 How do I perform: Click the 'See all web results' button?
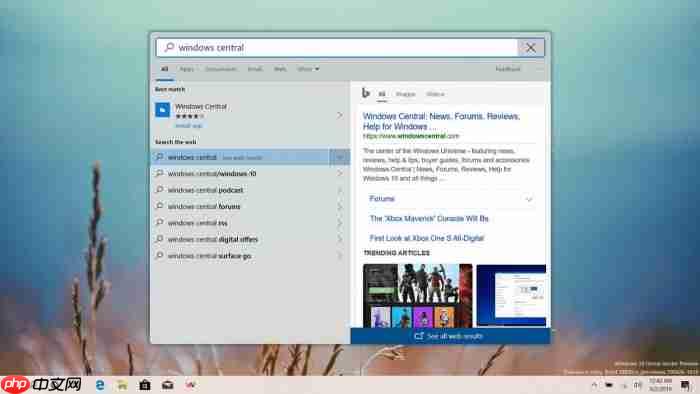pos(450,336)
